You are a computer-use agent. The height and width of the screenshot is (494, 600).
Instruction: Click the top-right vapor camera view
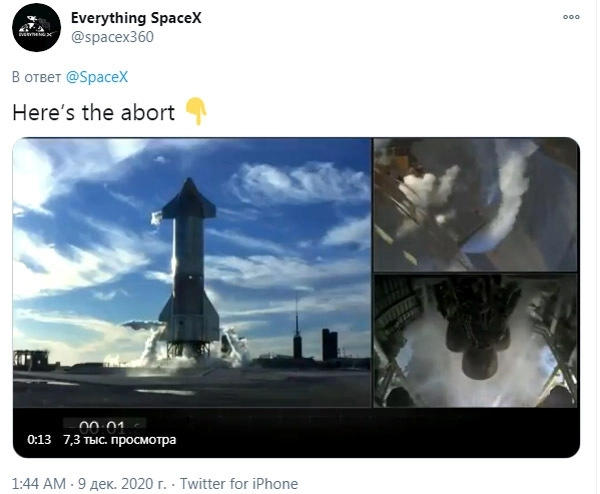[x=475, y=205]
